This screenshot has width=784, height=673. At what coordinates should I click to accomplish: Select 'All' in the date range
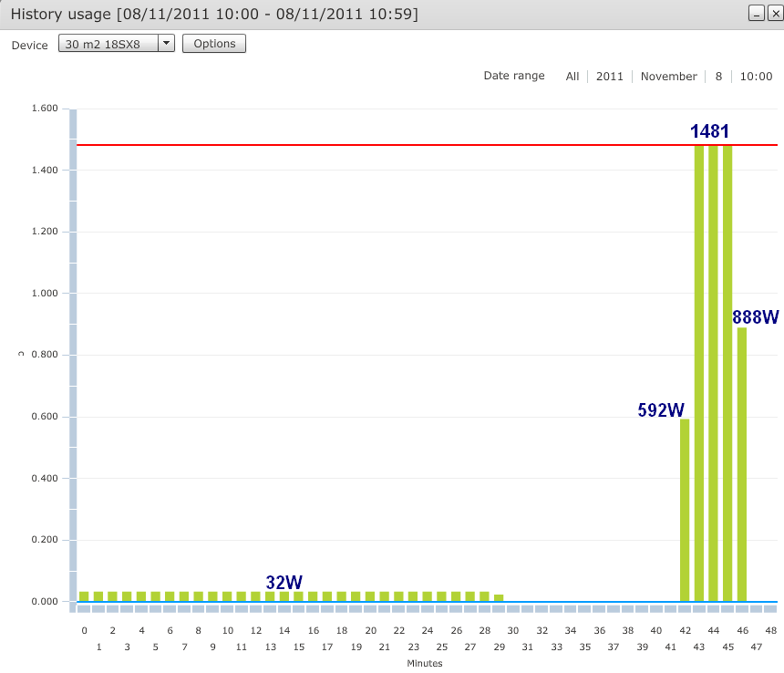point(572,77)
